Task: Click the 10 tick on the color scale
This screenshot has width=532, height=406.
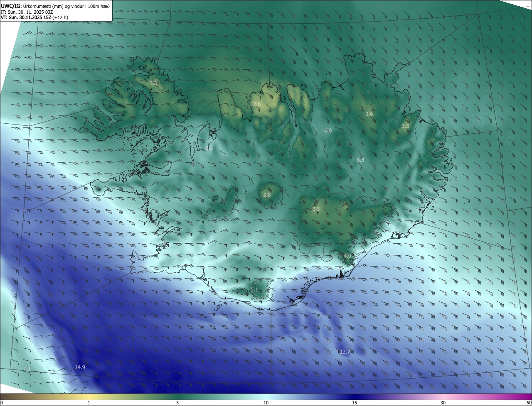Action: [x=266, y=403]
